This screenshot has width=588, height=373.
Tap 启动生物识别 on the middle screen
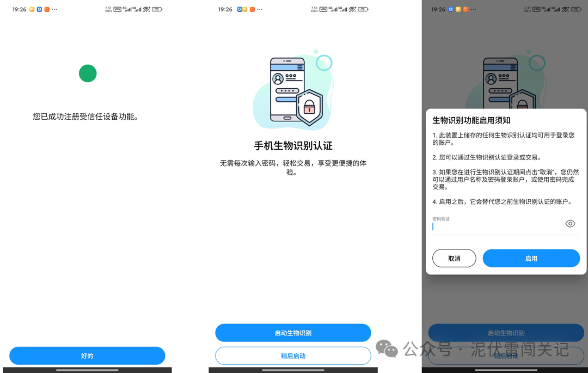coord(293,333)
